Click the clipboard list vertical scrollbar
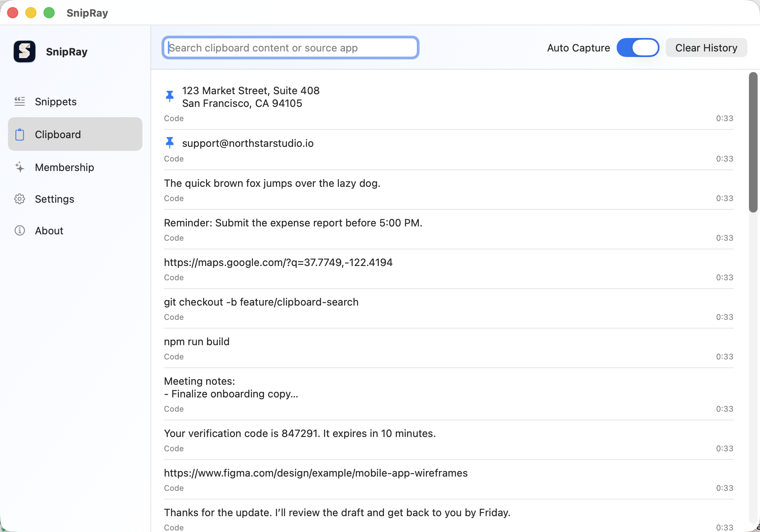The width and height of the screenshot is (760, 532). [753, 142]
